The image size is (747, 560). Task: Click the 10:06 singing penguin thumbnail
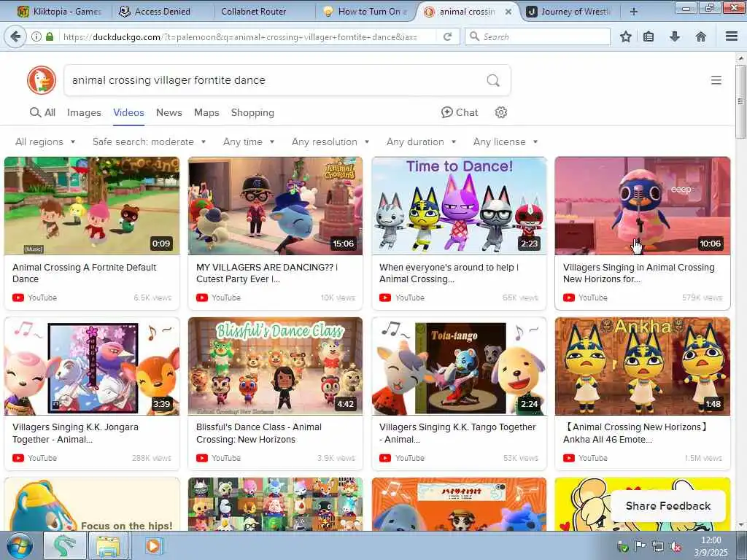[x=643, y=206]
